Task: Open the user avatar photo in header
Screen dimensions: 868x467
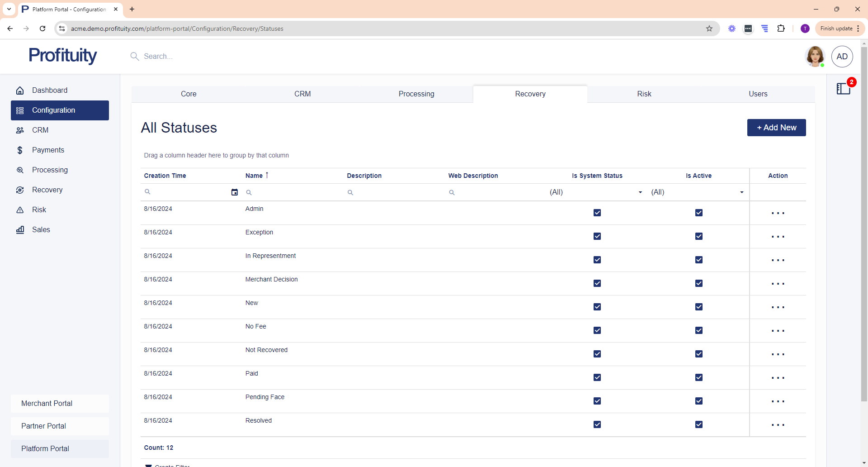Action: (815, 57)
